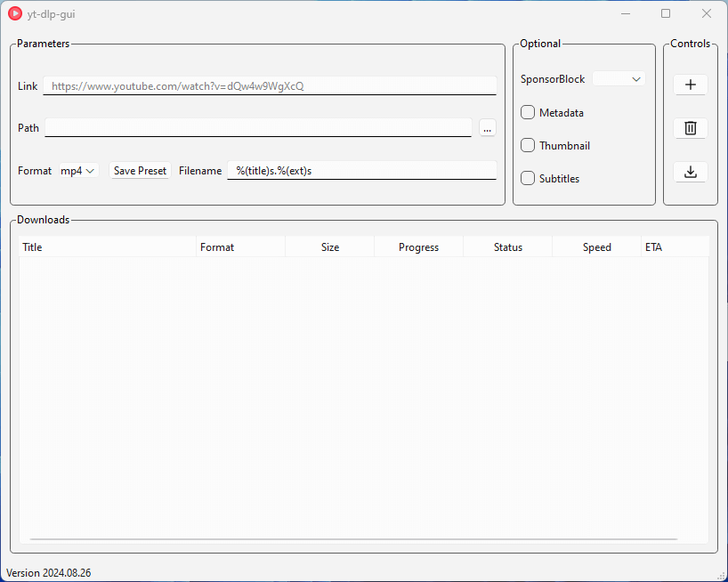This screenshot has height=582, width=728.
Task: Open the Format mp4 dropdown
Action: coord(78,170)
